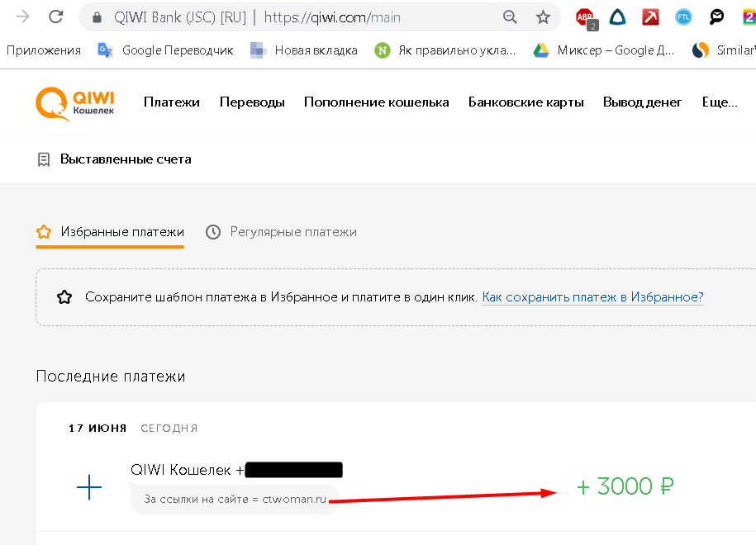Image resolution: width=756 pixels, height=545 pixels.
Task: Open Пополнение кошелька menu
Action: pos(377,102)
